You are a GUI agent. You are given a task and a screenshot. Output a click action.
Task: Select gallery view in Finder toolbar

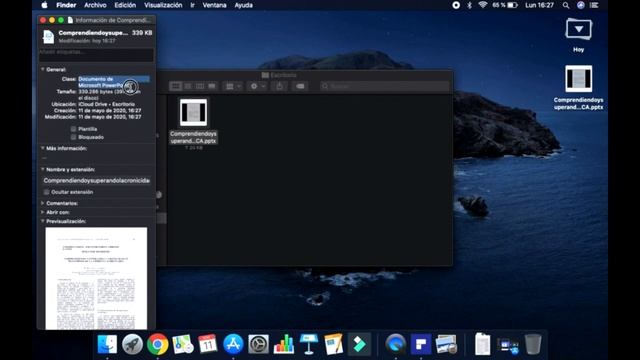211,86
